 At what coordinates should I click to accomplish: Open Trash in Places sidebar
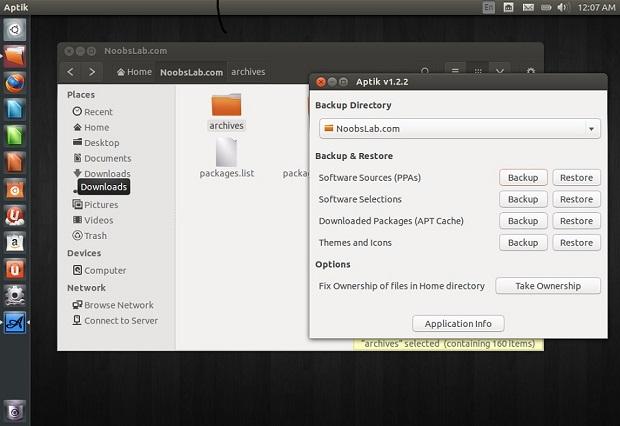click(x=90, y=236)
